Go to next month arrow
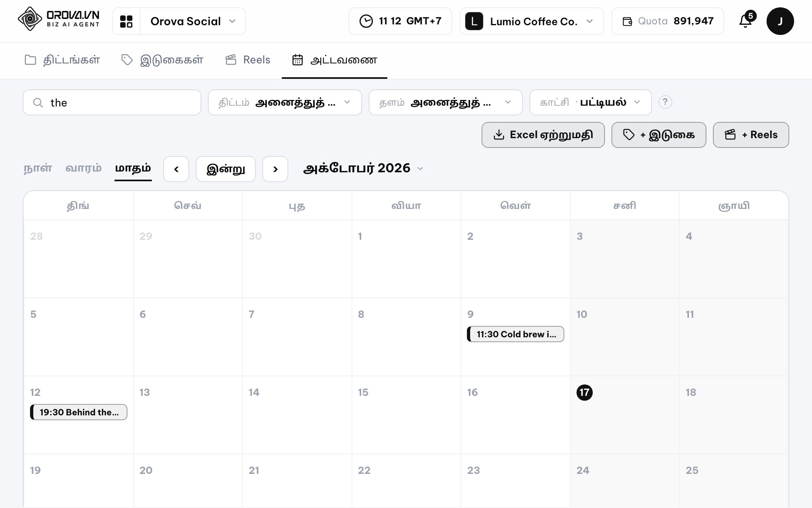Image resolution: width=812 pixels, height=508 pixels. [x=275, y=169]
